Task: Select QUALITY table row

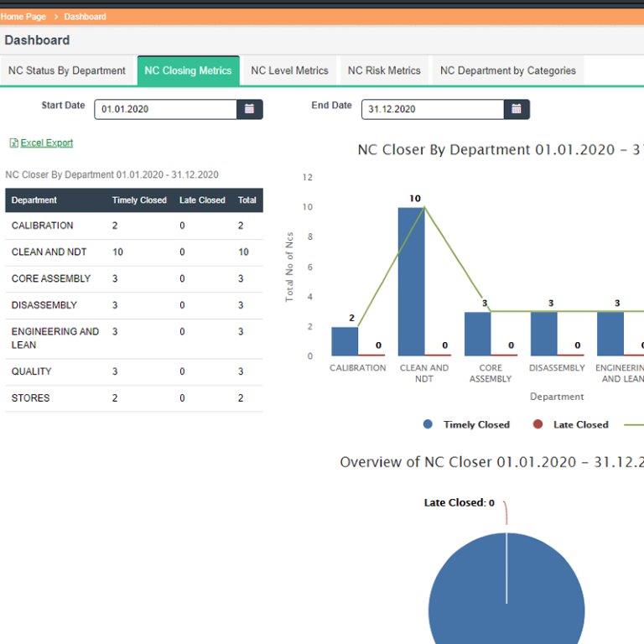Action: coord(134,371)
